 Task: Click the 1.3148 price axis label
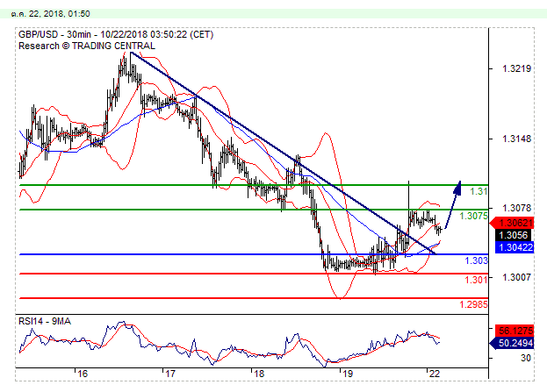[x=515, y=139]
